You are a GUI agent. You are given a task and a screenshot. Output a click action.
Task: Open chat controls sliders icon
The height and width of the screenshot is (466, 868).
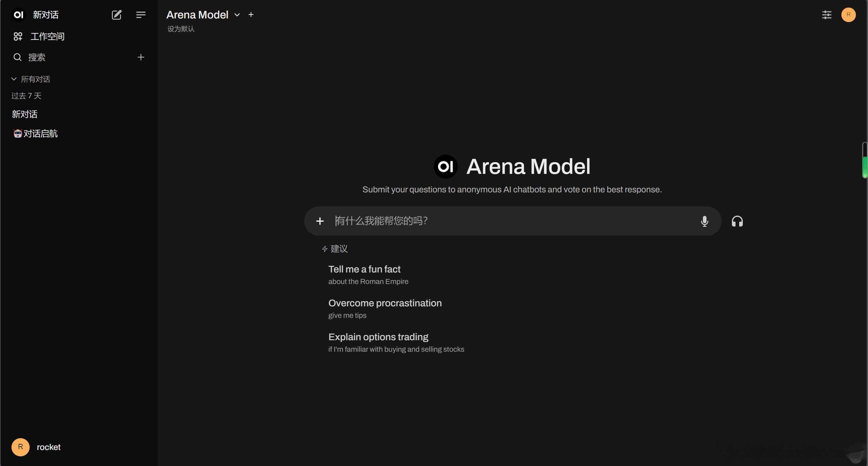827,15
